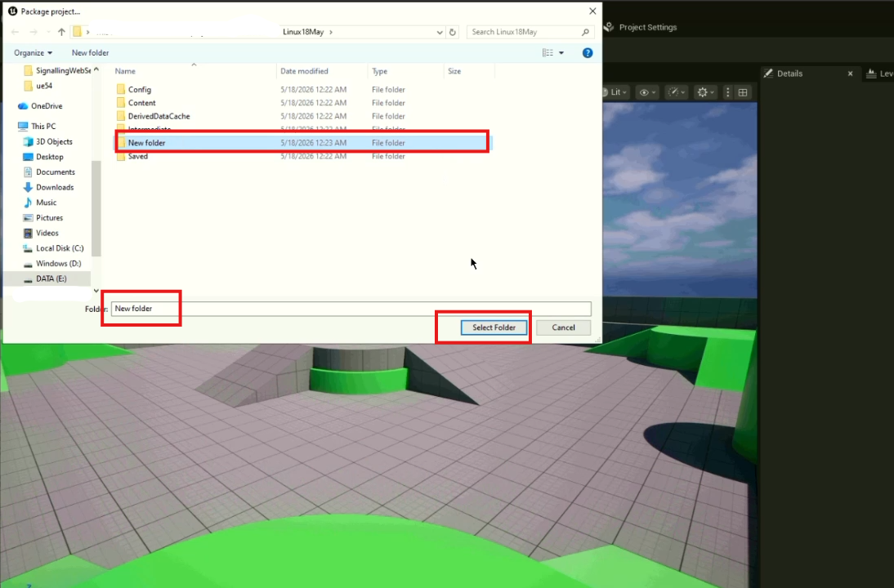Select the Saved folder row

pos(302,156)
